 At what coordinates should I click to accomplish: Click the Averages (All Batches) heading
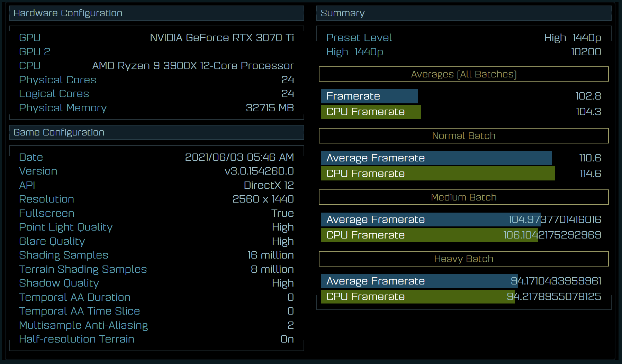[x=464, y=74]
